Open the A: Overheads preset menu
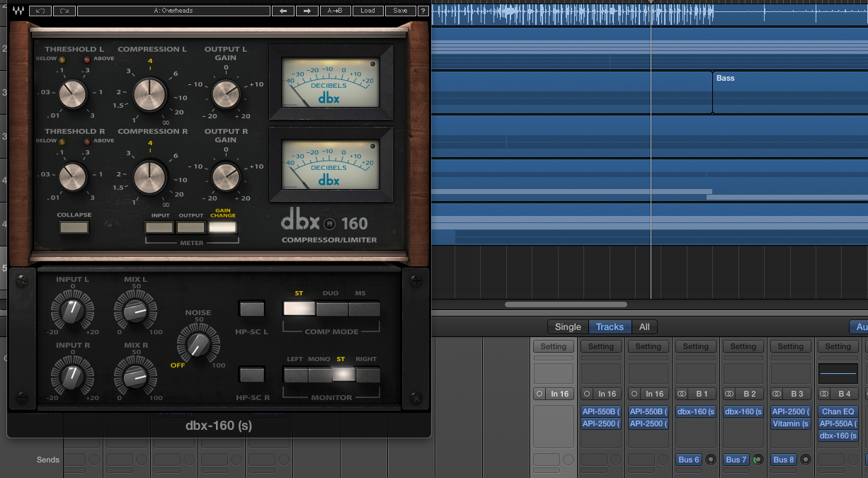868x478 pixels. (173, 11)
